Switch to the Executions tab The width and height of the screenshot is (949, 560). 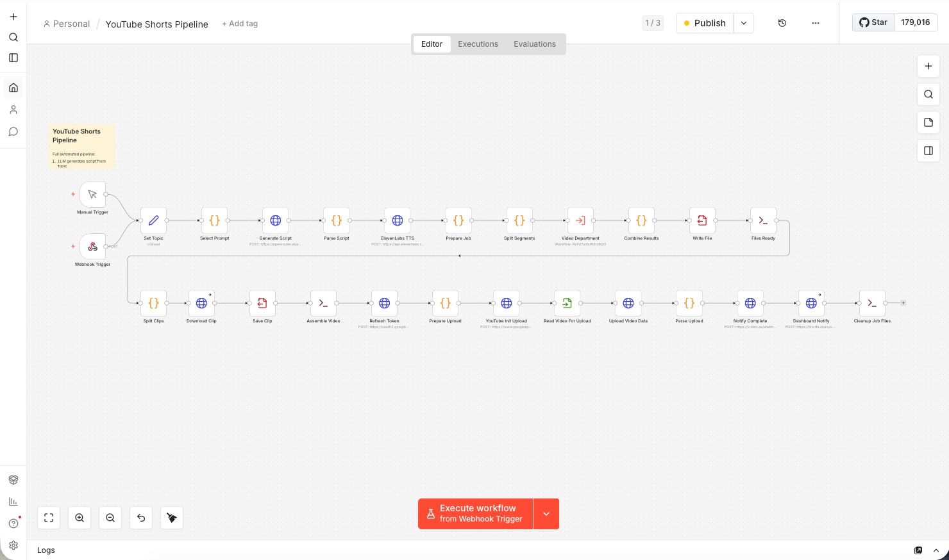tap(478, 44)
